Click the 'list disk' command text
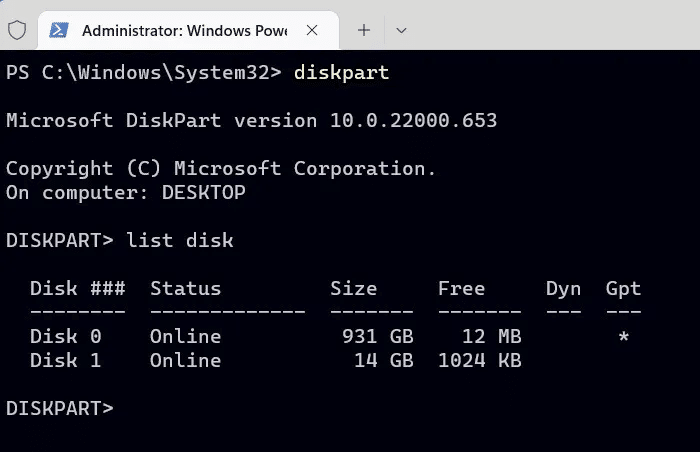 180,240
